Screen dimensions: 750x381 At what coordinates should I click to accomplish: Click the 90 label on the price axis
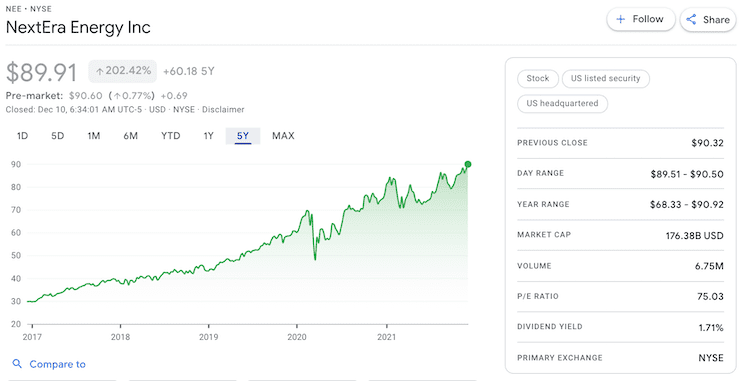pos(16,164)
